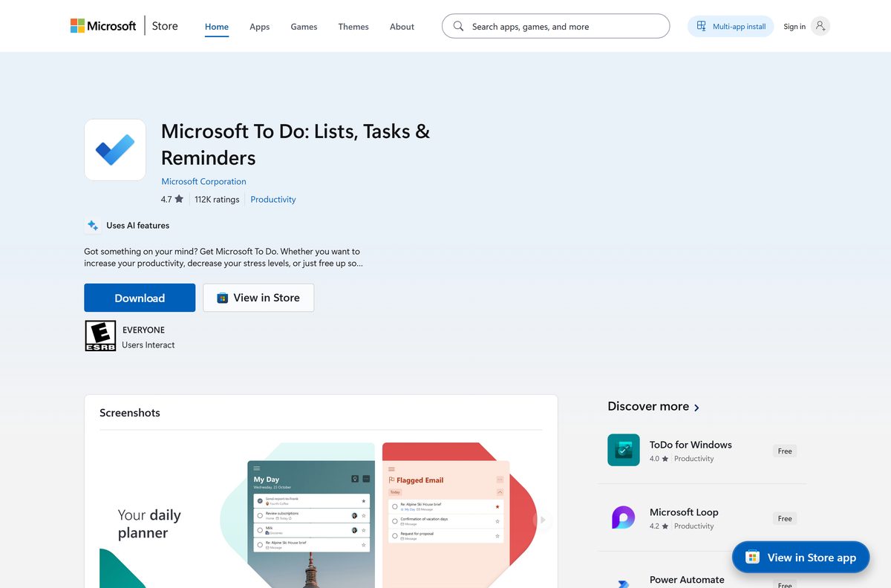
Task: Select the Home tab
Action: [217, 27]
